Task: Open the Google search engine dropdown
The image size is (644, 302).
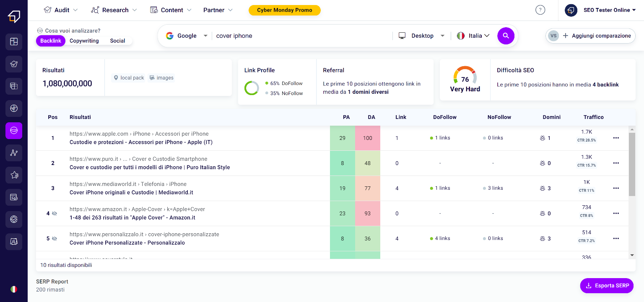Action: 187,36
